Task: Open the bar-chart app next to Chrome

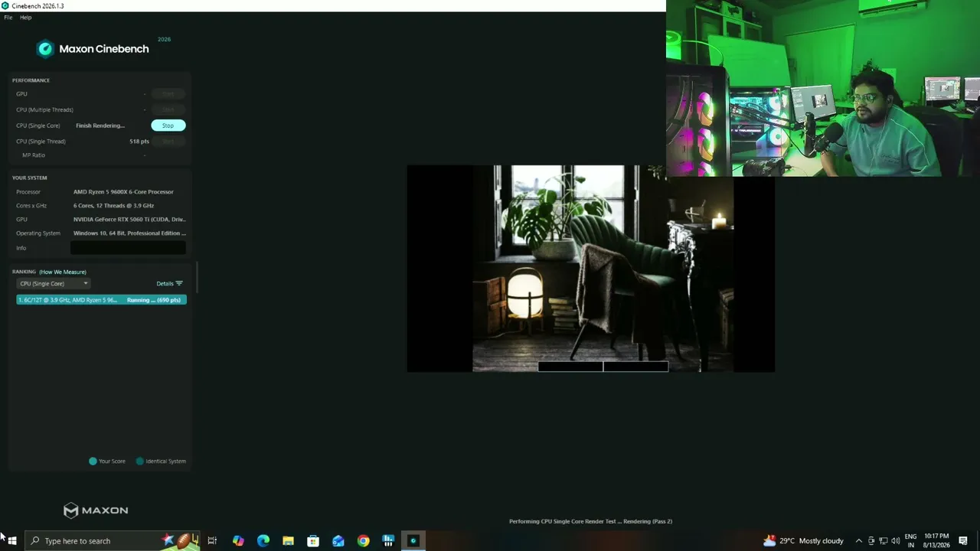Action: [388, 541]
